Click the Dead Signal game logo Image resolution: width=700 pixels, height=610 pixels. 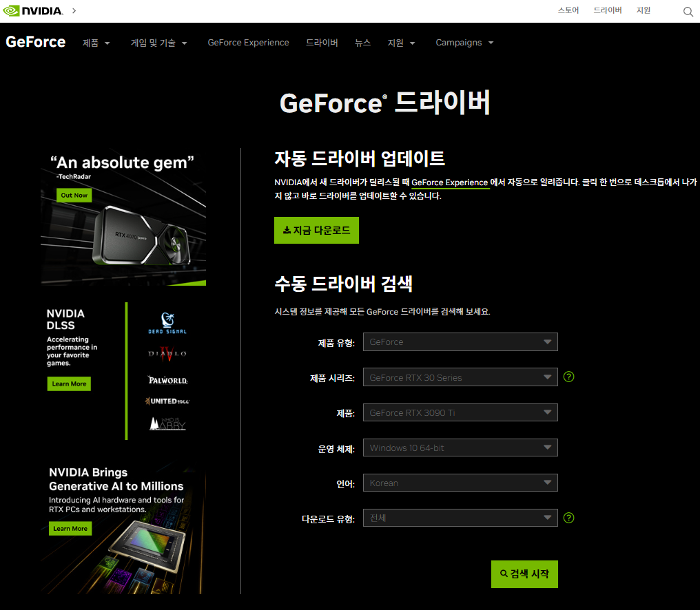click(167, 324)
